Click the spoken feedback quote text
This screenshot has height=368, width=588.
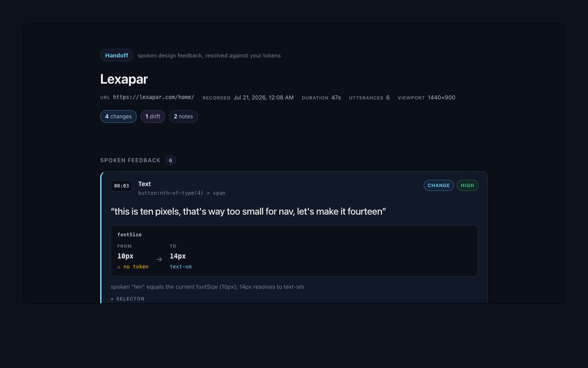pos(248,212)
